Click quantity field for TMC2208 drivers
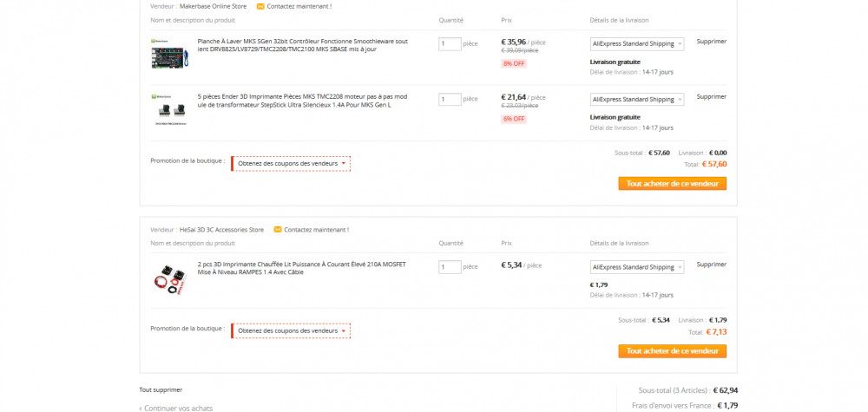The image size is (868, 412). [450, 100]
